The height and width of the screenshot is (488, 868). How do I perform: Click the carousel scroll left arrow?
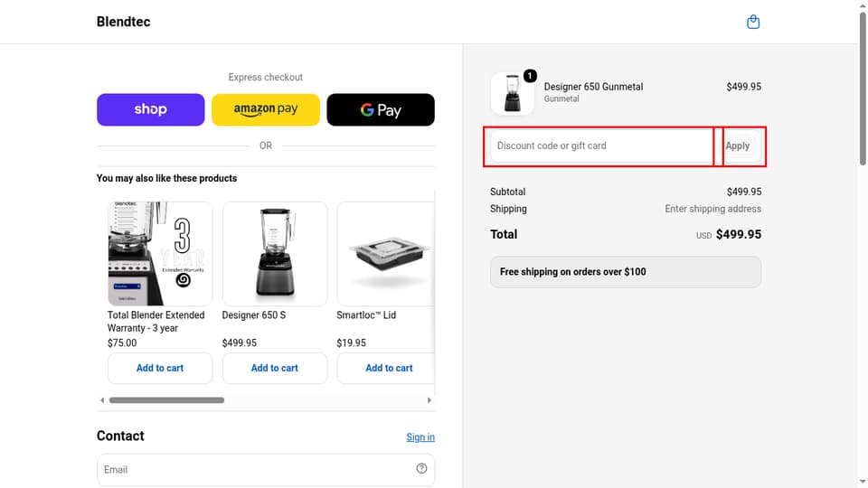[x=102, y=400]
